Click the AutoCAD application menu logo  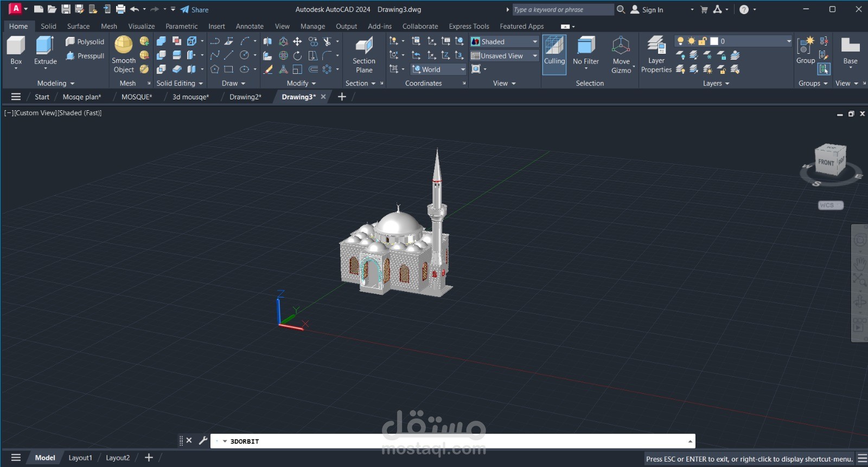point(16,9)
